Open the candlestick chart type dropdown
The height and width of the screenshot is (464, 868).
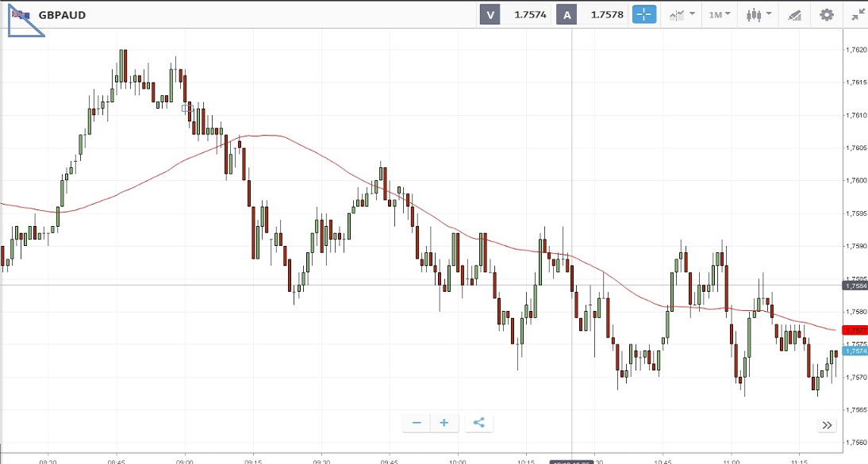click(x=759, y=14)
